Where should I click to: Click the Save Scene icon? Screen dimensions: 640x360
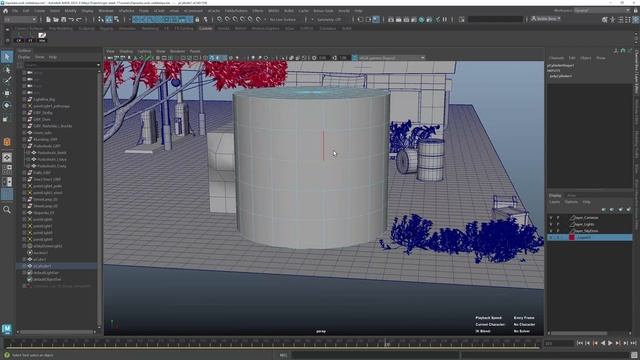point(63,20)
